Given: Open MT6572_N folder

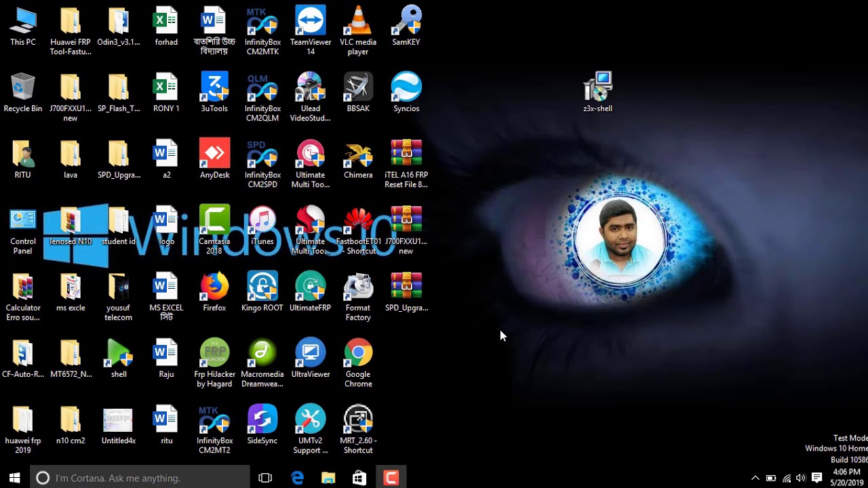Looking at the screenshot, I should [x=71, y=359].
